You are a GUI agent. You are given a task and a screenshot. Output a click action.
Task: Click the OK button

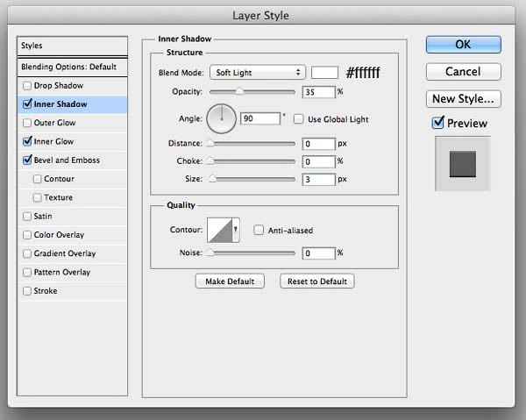click(463, 45)
